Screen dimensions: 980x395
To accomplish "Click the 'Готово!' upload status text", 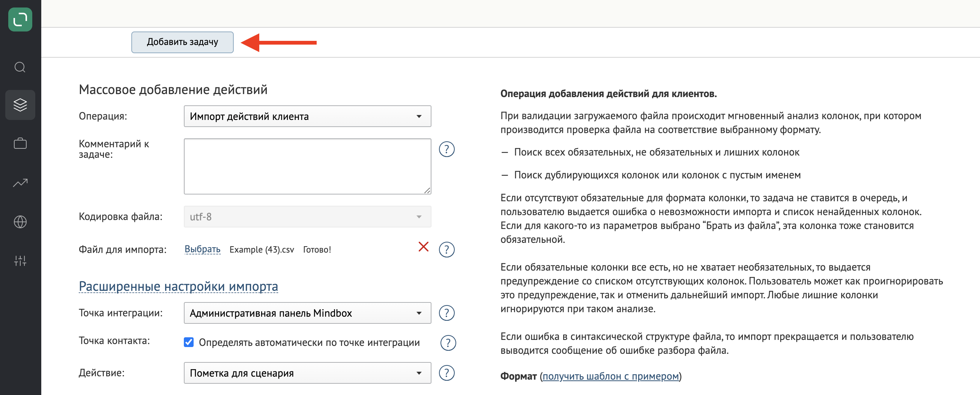I will [x=317, y=250].
